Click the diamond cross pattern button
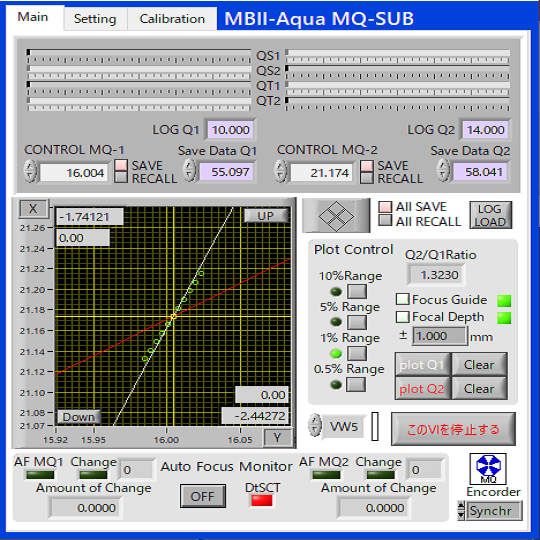The width and height of the screenshot is (540, 540). point(336,216)
